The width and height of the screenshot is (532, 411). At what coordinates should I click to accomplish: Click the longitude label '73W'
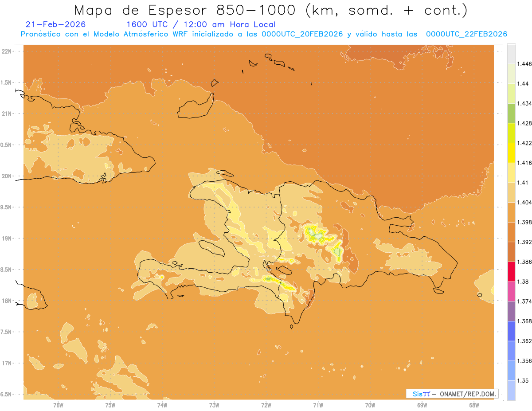pos(214,405)
